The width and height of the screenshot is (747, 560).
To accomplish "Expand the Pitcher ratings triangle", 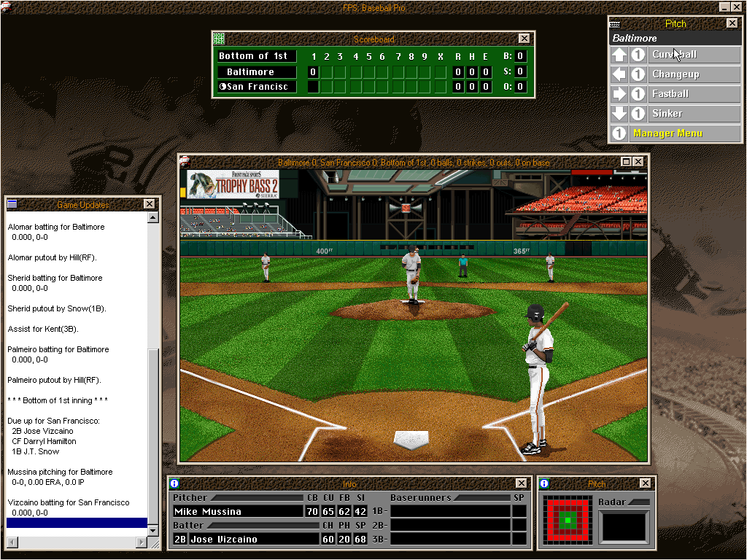I will point(256,497).
